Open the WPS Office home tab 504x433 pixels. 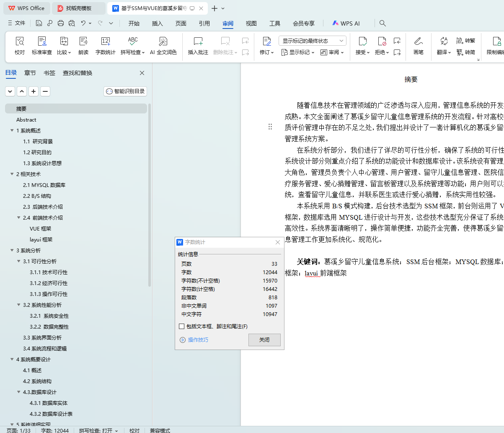pos(26,8)
